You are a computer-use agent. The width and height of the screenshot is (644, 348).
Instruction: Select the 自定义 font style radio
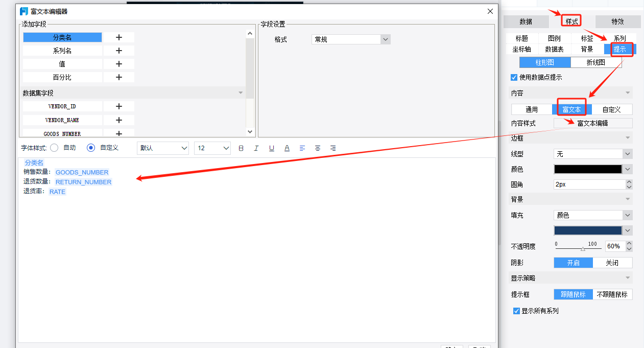point(91,148)
